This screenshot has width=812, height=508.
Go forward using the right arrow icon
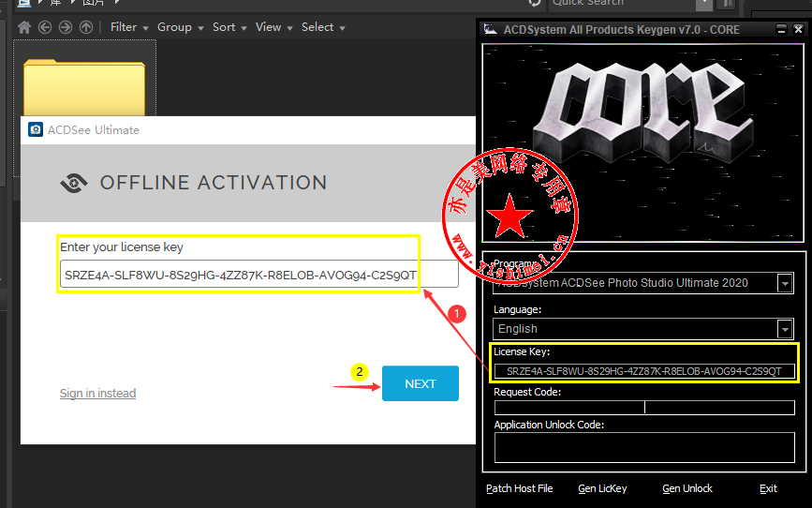[x=65, y=27]
